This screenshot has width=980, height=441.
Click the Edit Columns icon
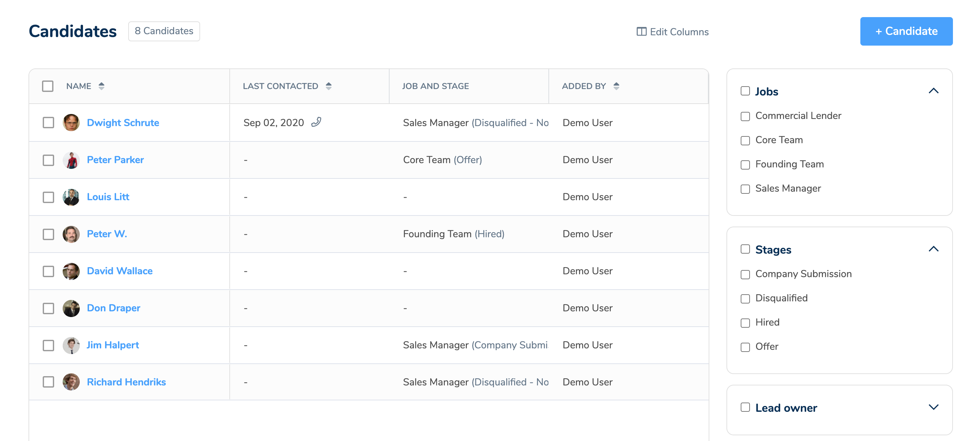tap(641, 32)
